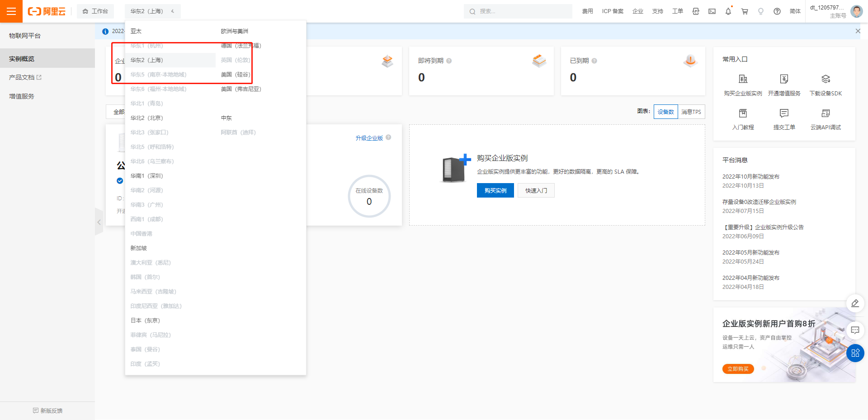Click the enterprise instance server thumbnail
Image resolution: width=868 pixels, height=420 pixels.
pos(456,168)
